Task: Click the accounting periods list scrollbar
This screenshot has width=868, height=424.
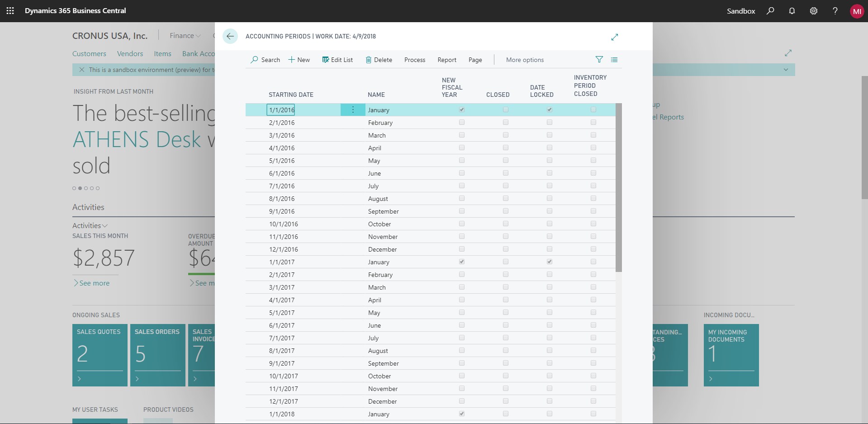Action: click(619, 187)
